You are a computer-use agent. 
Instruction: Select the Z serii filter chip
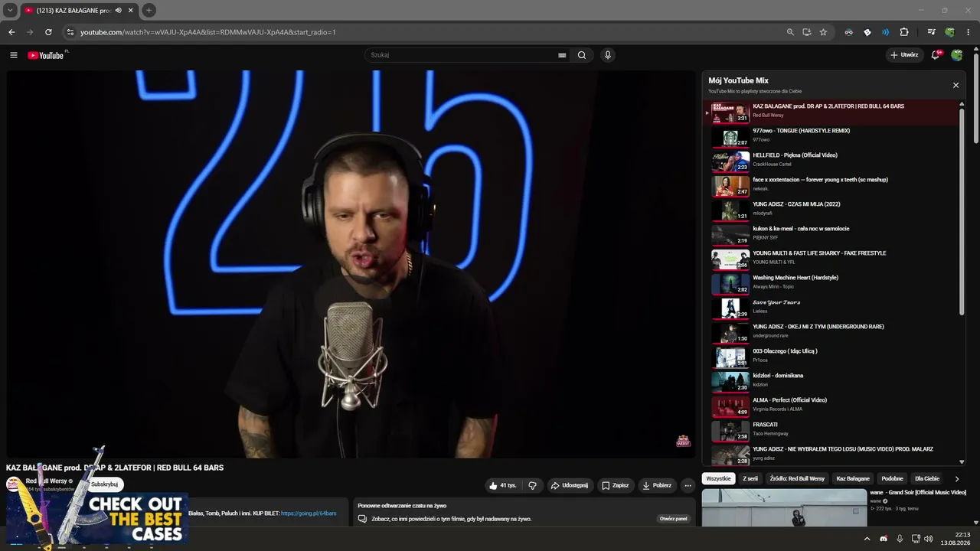750,479
